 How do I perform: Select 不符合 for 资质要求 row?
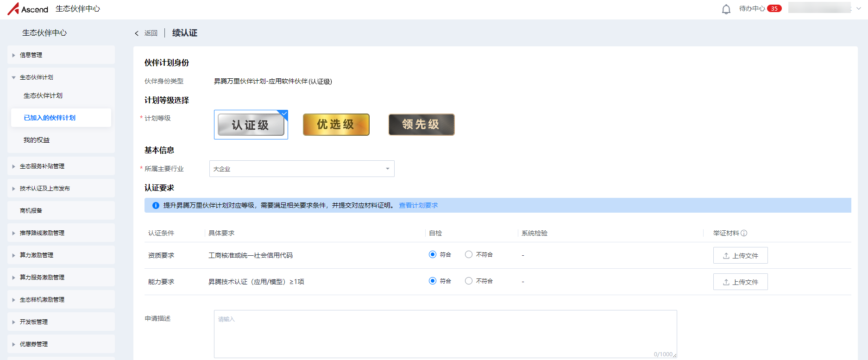(469, 254)
